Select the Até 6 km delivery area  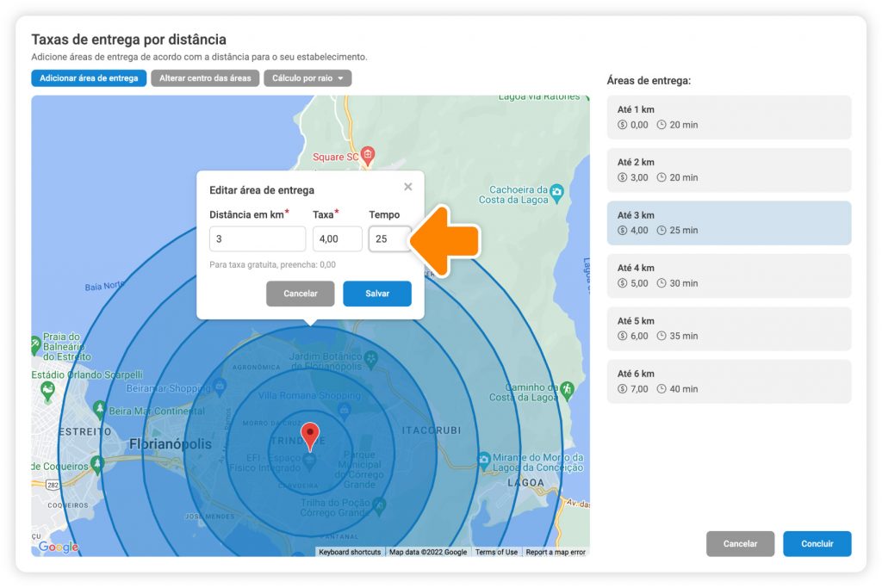[x=729, y=381]
